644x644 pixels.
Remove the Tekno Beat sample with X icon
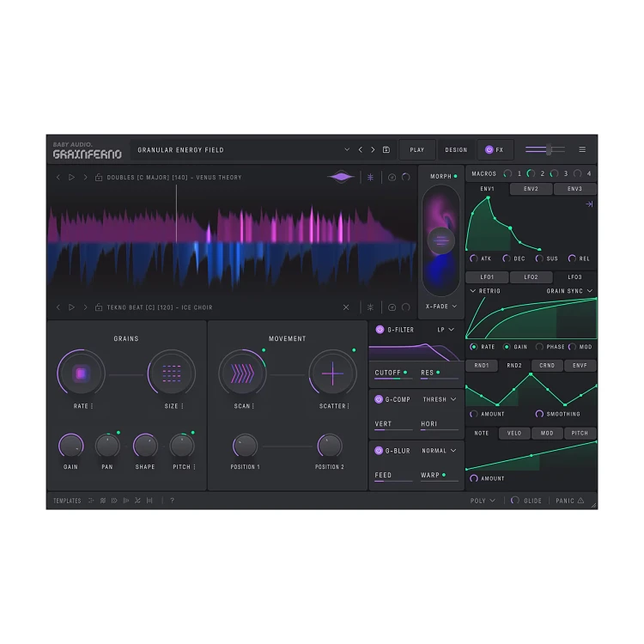[x=346, y=307]
